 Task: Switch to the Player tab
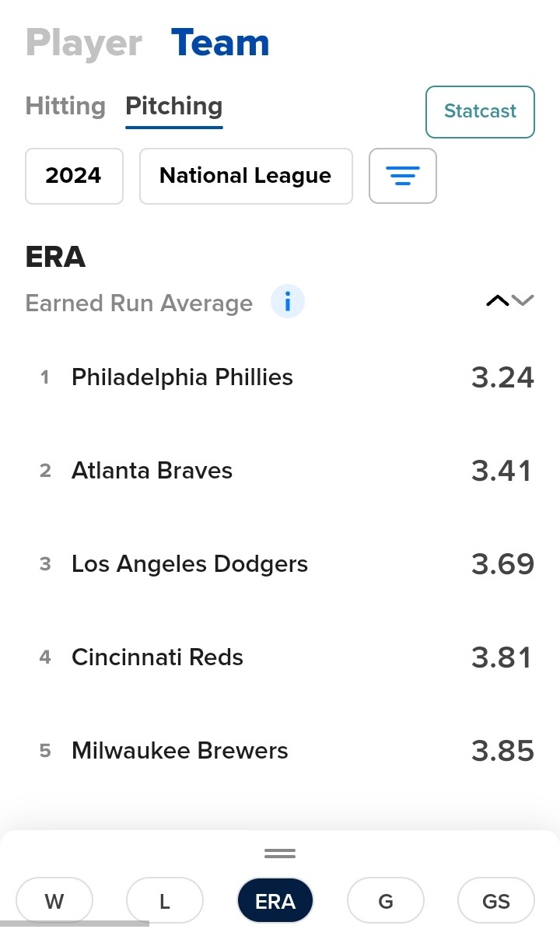[x=84, y=44]
